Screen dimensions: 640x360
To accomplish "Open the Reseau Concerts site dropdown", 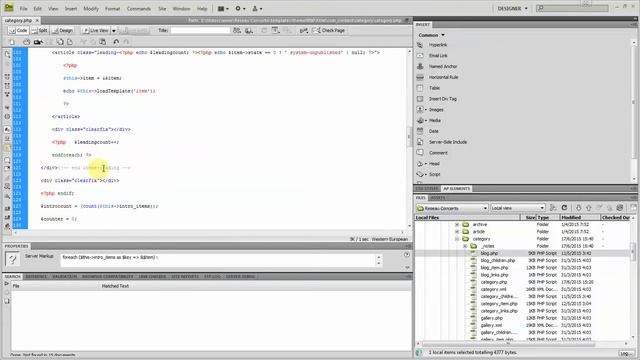I will pos(452,208).
